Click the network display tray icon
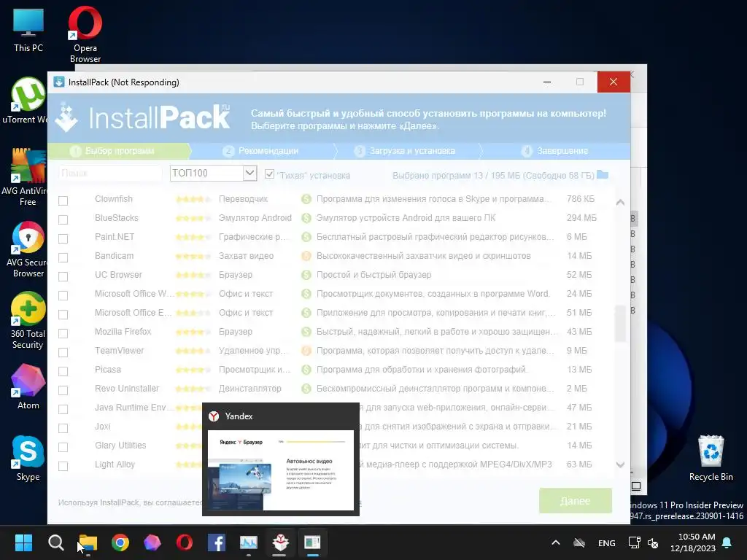 pyautogui.click(x=634, y=542)
